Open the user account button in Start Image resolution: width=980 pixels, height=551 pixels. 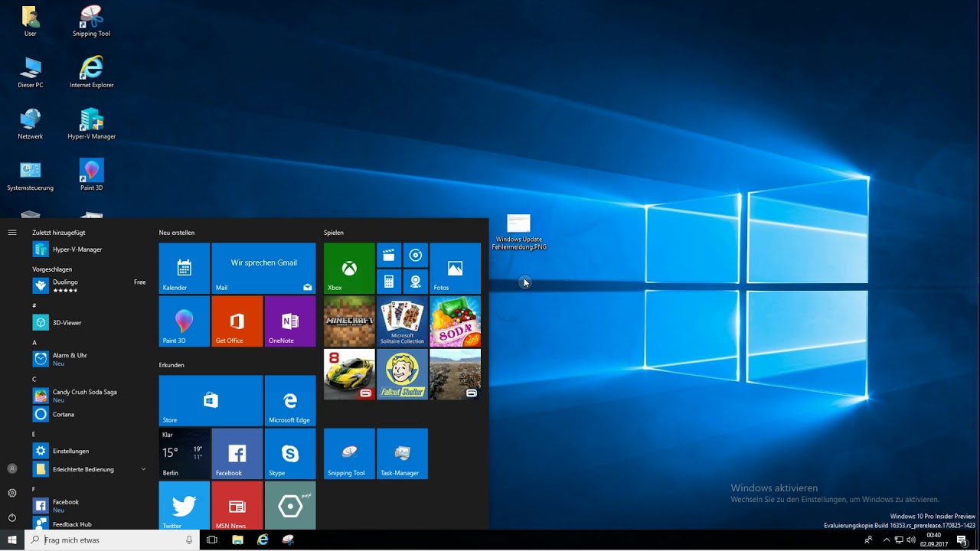point(12,468)
